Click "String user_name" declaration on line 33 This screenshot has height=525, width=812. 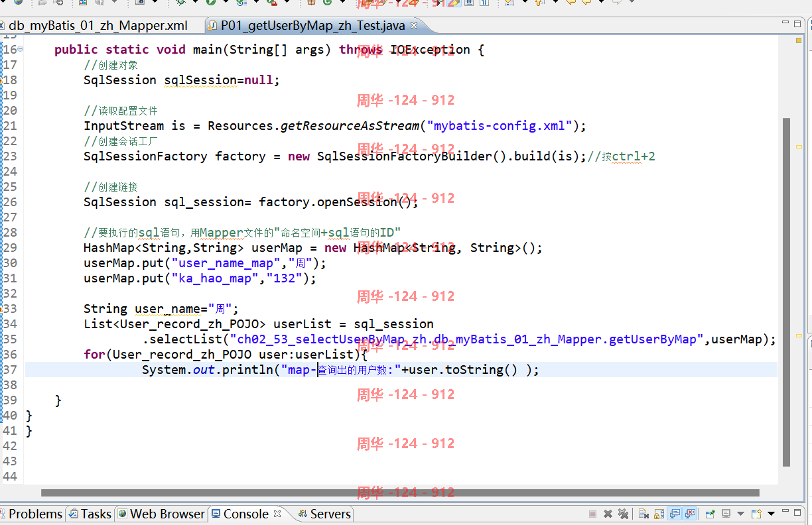pyautogui.click(x=142, y=309)
